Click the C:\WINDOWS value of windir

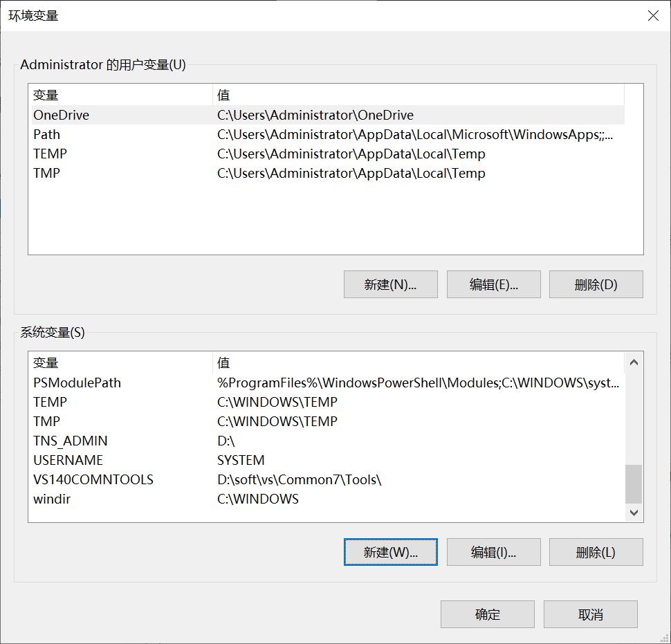point(258,499)
